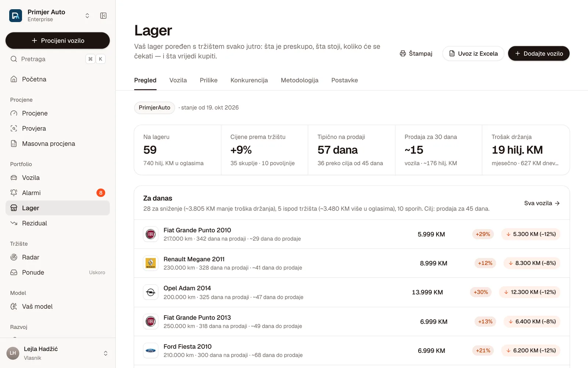Click the LH user avatar
This screenshot has height=368, width=588.
pyautogui.click(x=13, y=353)
